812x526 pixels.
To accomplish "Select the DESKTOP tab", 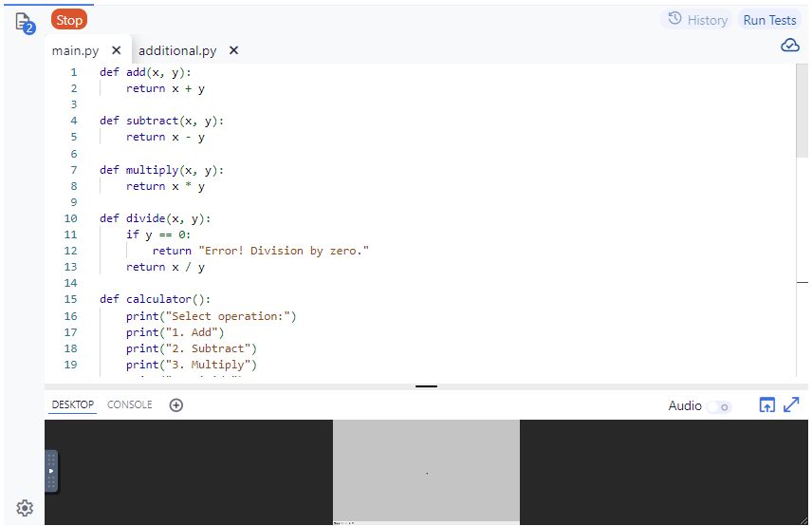I will (x=73, y=404).
